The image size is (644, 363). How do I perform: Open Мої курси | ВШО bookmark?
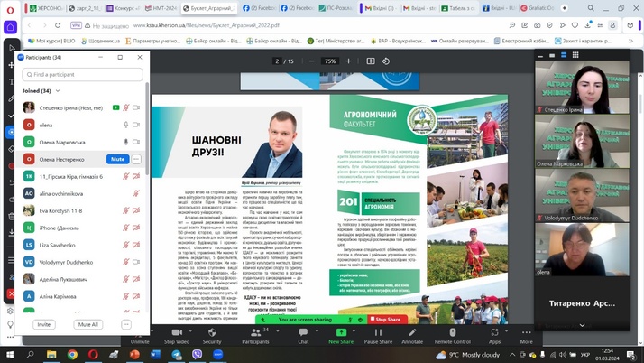tap(51, 41)
